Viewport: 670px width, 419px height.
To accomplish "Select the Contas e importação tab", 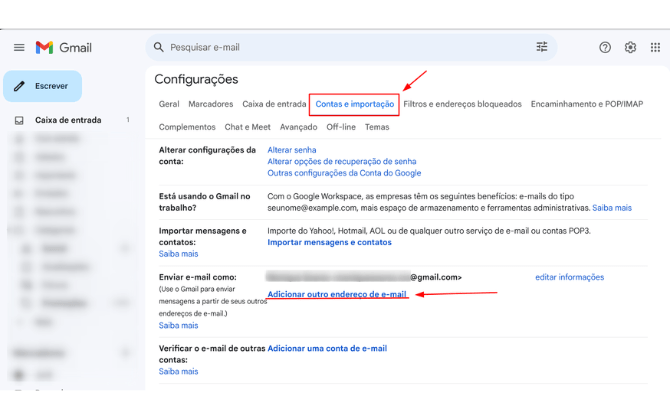I will [x=355, y=104].
